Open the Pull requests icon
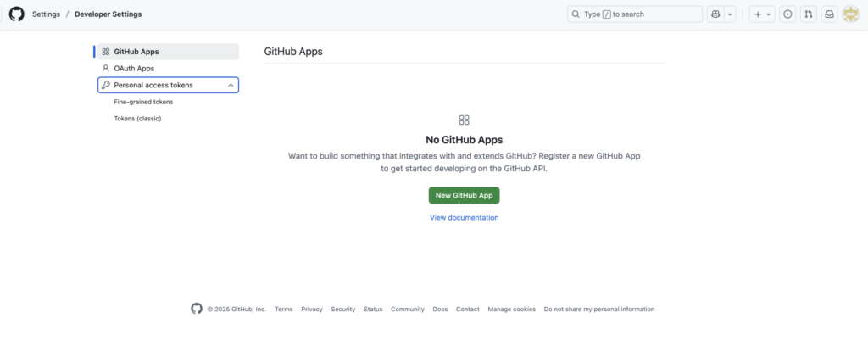This screenshot has height=363, width=868. coord(809,14)
